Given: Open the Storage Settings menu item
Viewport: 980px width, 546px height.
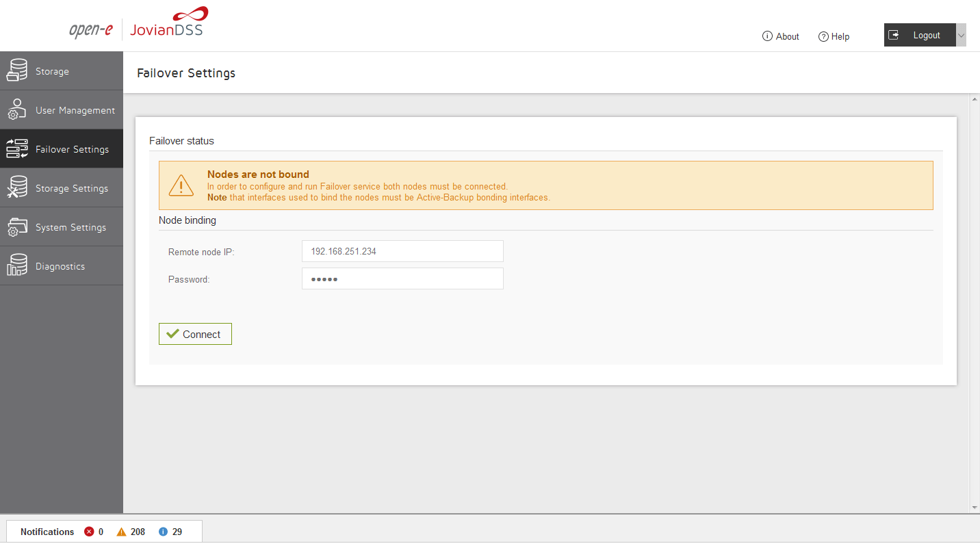Looking at the screenshot, I should [72, 188].
